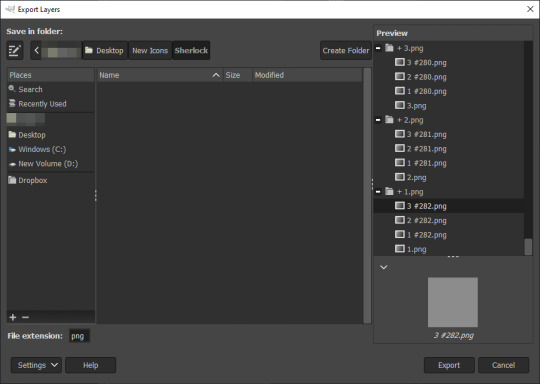Close the Export Layers dialog
The width and height of the screenshot is (540, 384).
coord(530,9)
